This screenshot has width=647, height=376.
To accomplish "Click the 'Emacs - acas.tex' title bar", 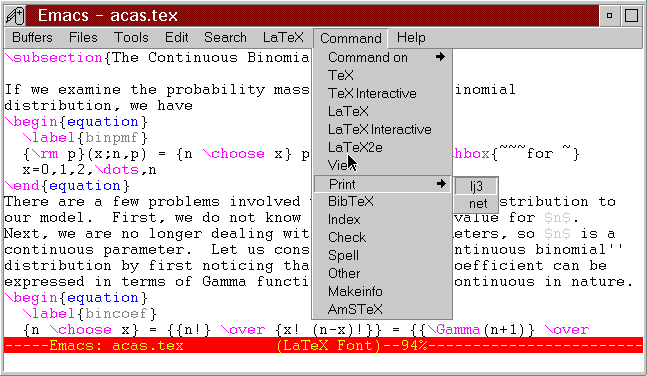I will coord(312,16).
